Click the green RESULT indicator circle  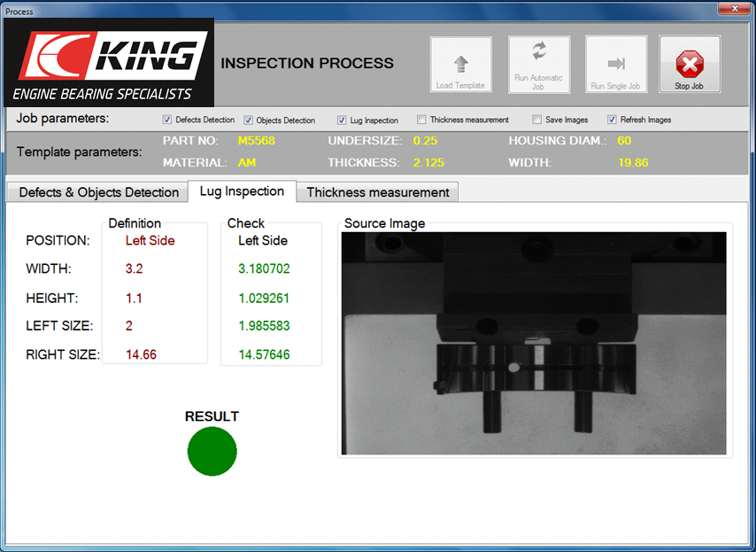212,451
